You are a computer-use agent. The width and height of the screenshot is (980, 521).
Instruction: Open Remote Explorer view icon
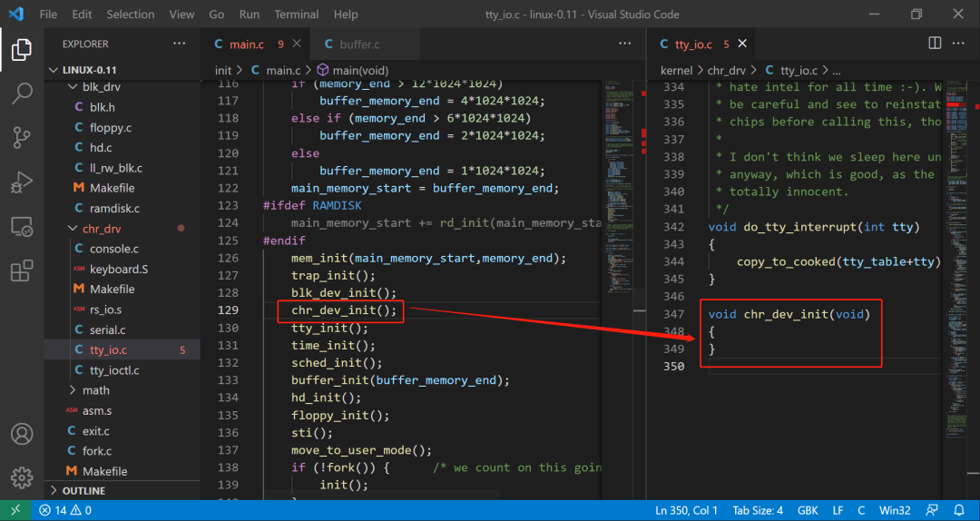[x=22, y=226]
